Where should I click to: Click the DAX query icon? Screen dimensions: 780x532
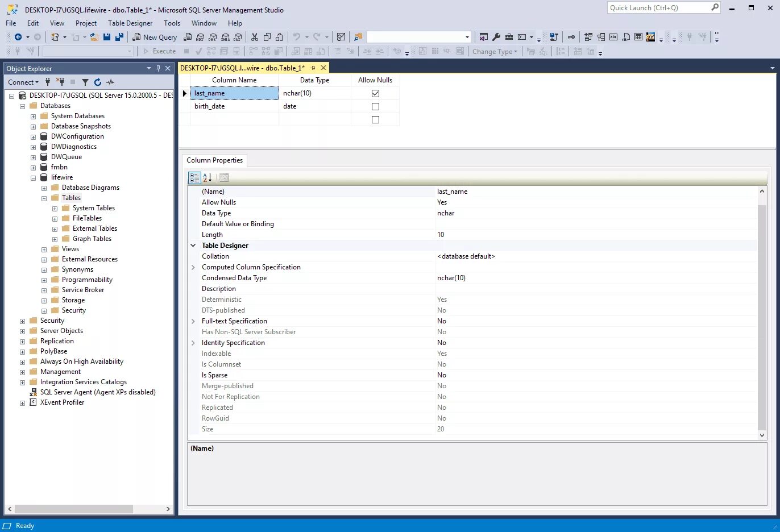(238, 37)
